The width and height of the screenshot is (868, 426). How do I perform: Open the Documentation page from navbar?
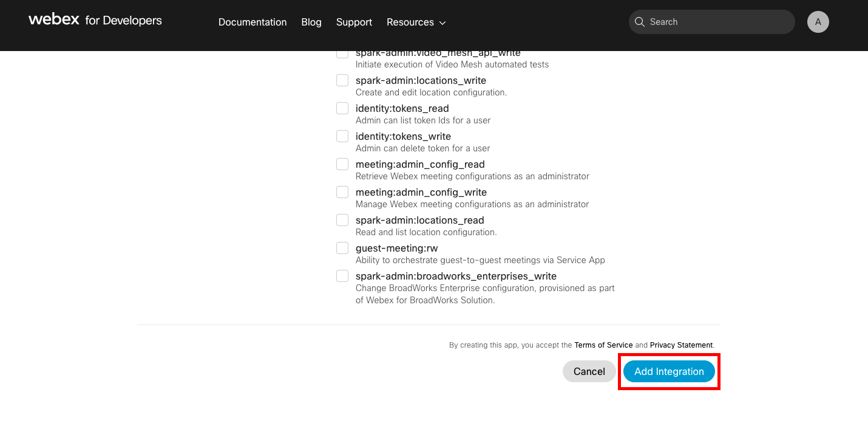253,22
